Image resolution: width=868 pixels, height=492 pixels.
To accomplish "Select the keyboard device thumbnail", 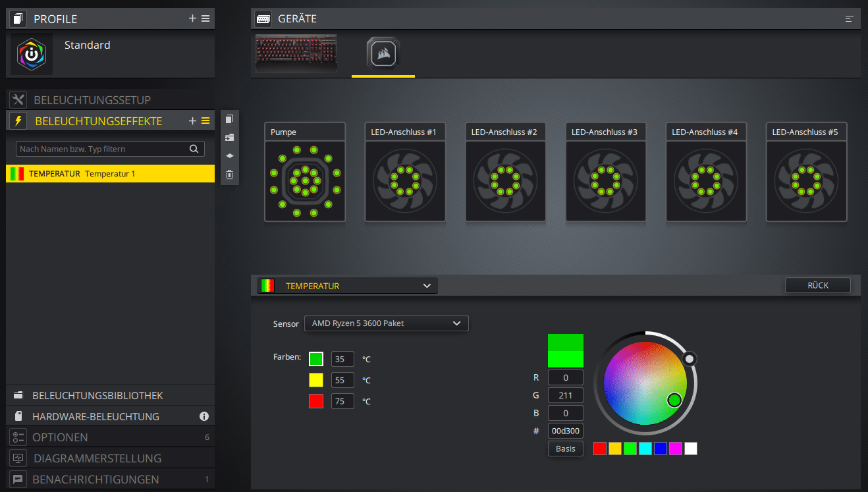I will [296, 53].
